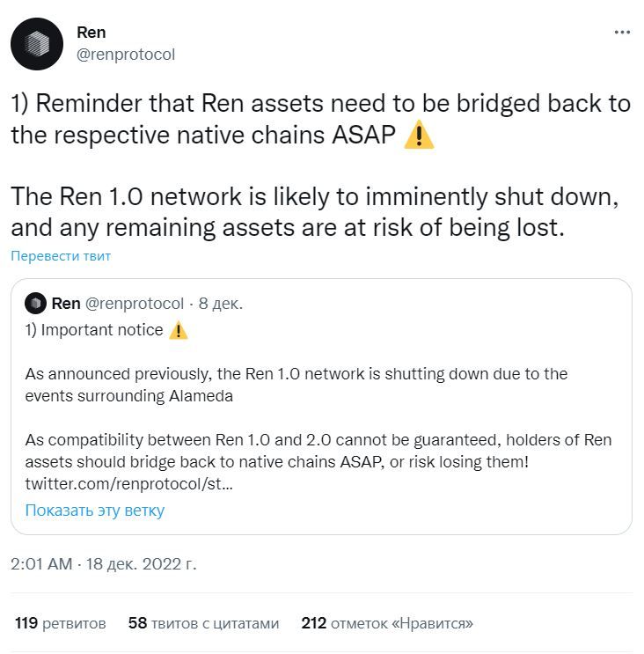View the 58 твитов с цитатами list
The image size is (644, 654).
pyautogui.click(x=203, y=623)
